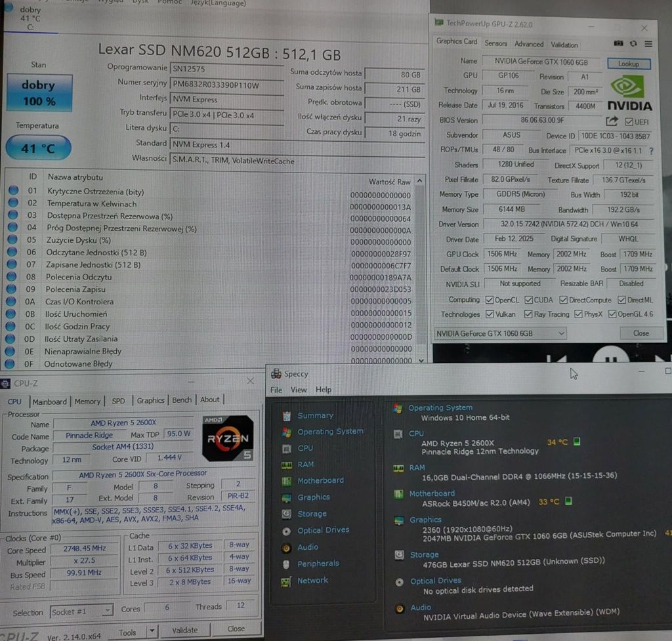Image resolution: width=672 pixels, height=641 pixels.
Task: Open Storage in Speccy sidebar
Action: [x=312, y=514]
